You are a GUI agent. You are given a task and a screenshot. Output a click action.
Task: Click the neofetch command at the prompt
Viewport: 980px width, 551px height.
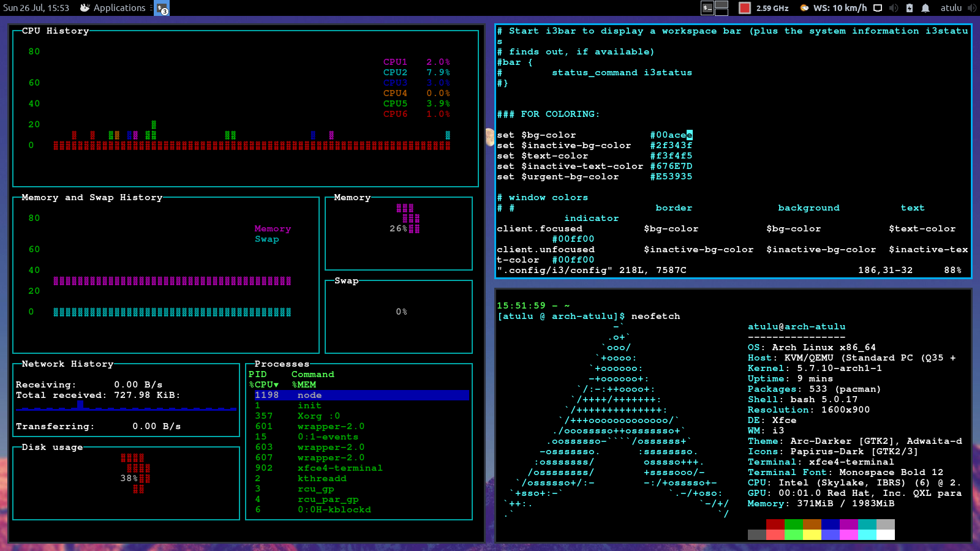coord(656,317)
